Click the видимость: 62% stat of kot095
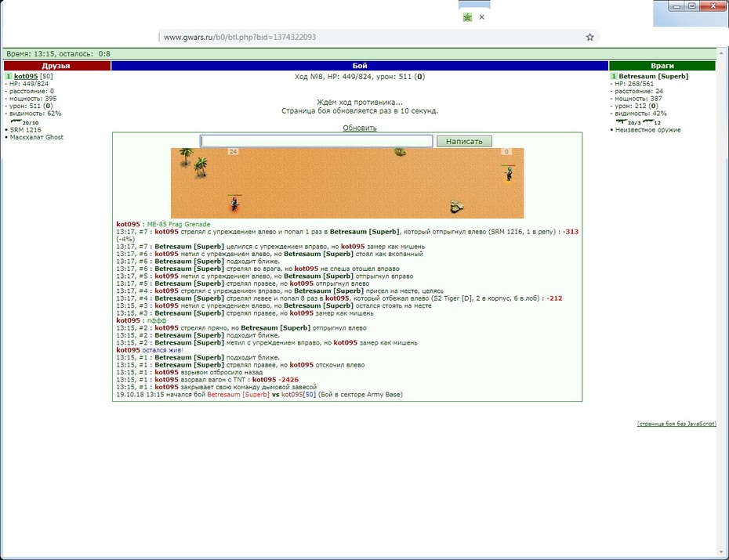 pyautogui.click(x=34, y=114)
